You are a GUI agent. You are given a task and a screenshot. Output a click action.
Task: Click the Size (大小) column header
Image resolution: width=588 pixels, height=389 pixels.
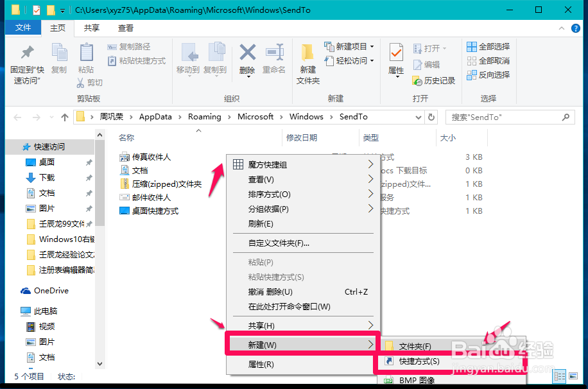click(448, 137)
